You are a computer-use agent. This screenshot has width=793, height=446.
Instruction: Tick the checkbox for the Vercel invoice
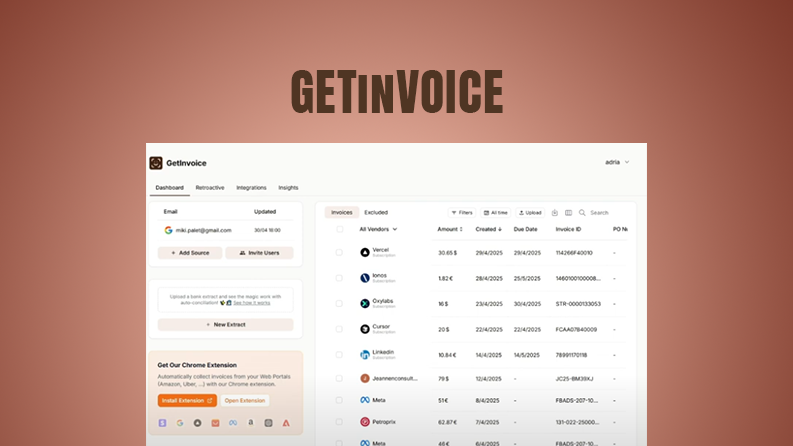[x=339, y=252]
